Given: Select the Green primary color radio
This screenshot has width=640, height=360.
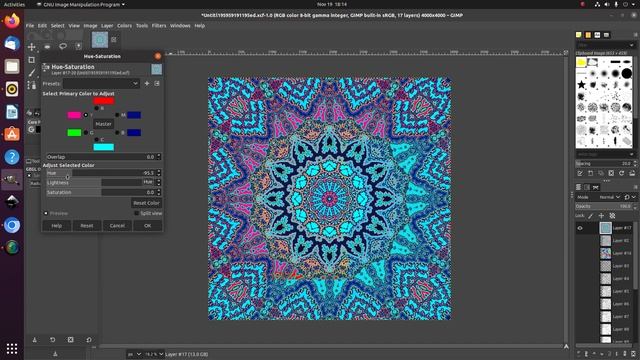Looking at the screenshot, I should (85, 133).
